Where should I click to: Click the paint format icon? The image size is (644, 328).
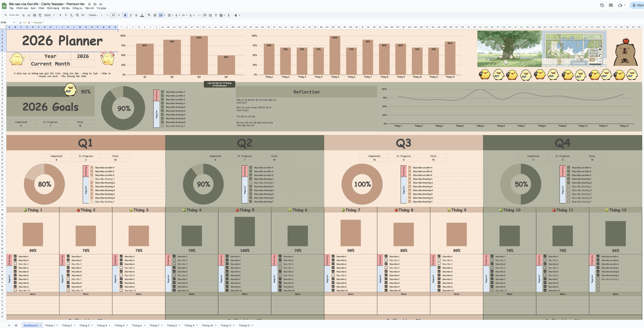pos(40,15)
